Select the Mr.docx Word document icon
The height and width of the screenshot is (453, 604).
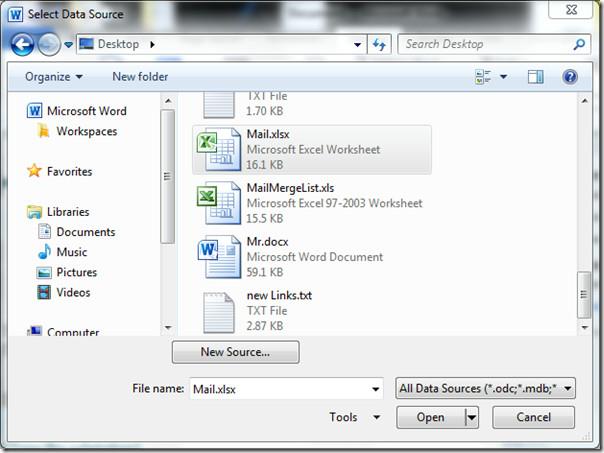pos(217,257)
